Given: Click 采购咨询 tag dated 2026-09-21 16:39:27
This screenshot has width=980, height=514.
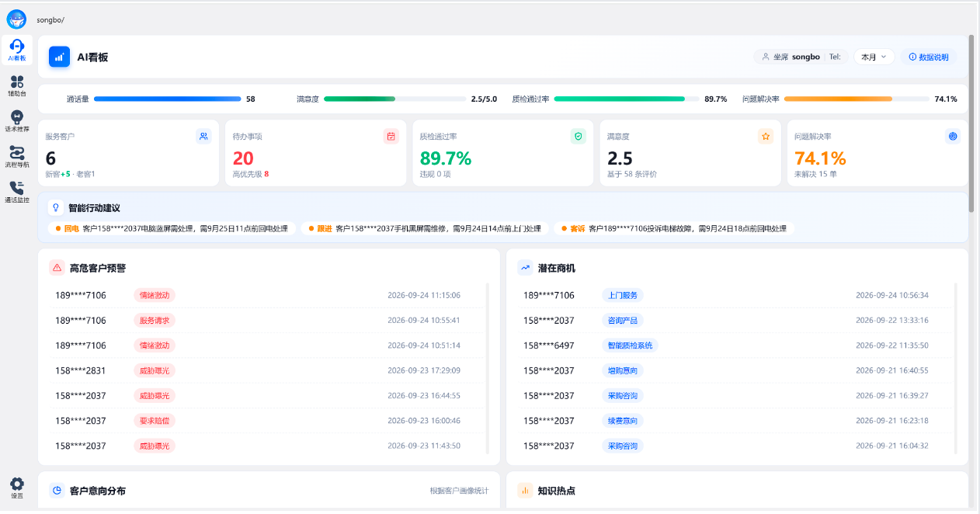Looking at the screenshot, I should click(x=623, y=396).
